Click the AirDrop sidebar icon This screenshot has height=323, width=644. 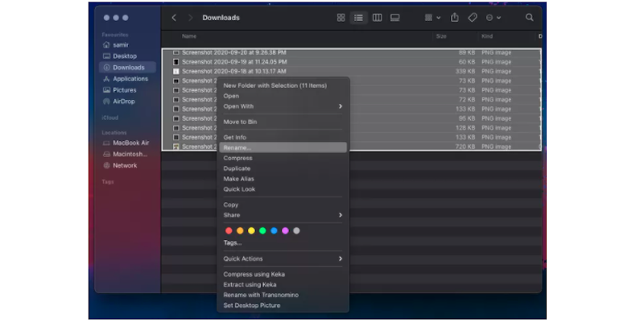coord(106,101)
